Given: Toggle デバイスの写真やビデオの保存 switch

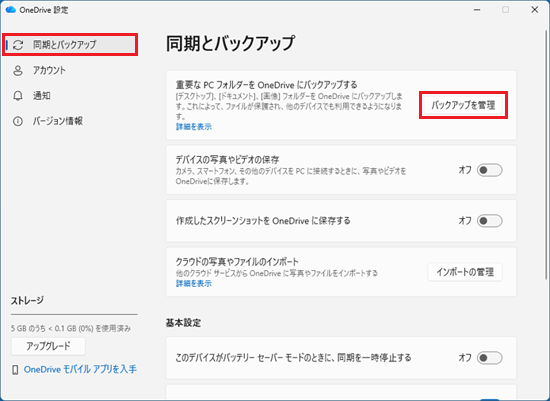Looking at the screenshot, I should pyautogui.click(x=490, y=170).
